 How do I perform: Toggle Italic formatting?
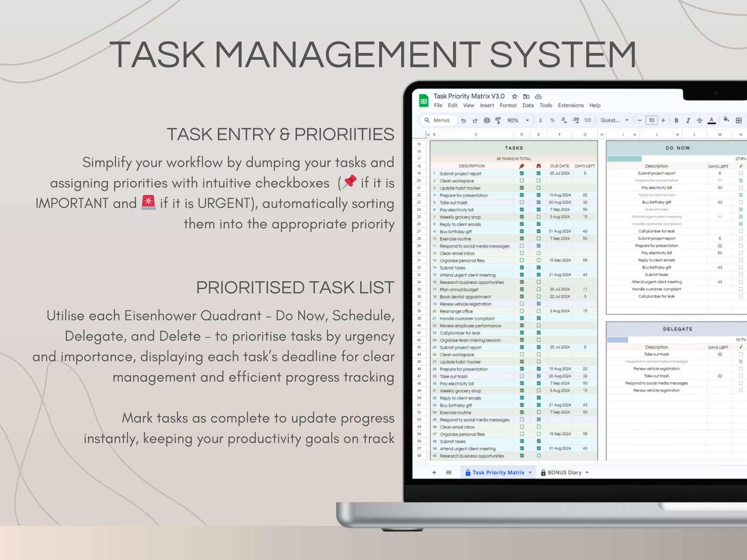[x=688, y=121]
